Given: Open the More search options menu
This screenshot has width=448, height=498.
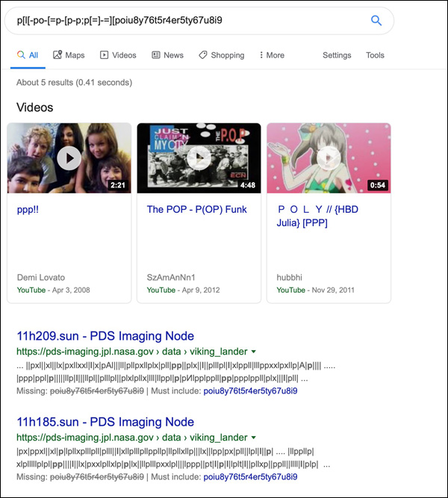Looking at the screenshot, I should pyautogui.click(x=271, y=55).
